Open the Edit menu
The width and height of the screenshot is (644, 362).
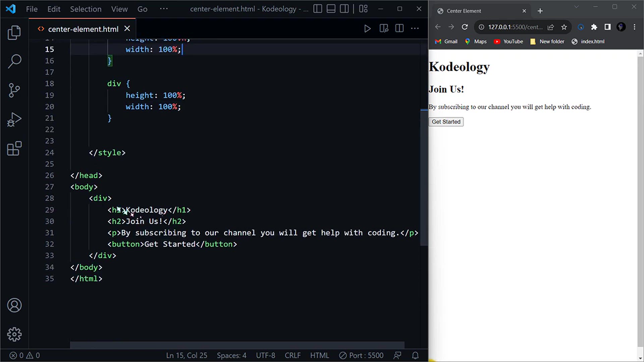pyautogui.click(x=54, y=9)
